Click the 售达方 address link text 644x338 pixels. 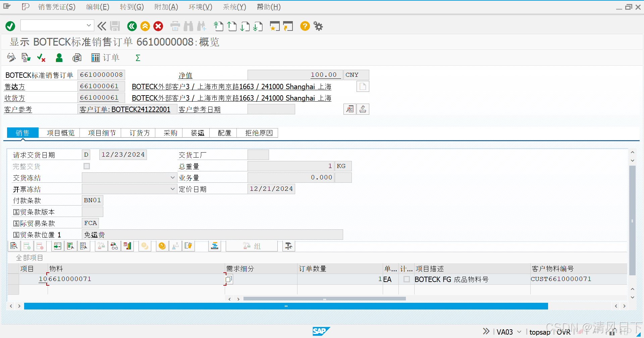click(x=231, y=87)
